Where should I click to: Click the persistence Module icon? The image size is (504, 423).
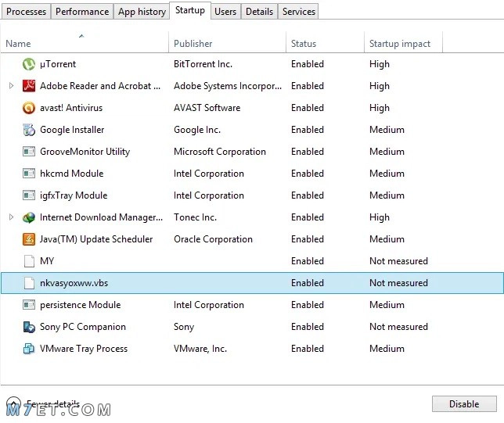(x=29, y=305)
